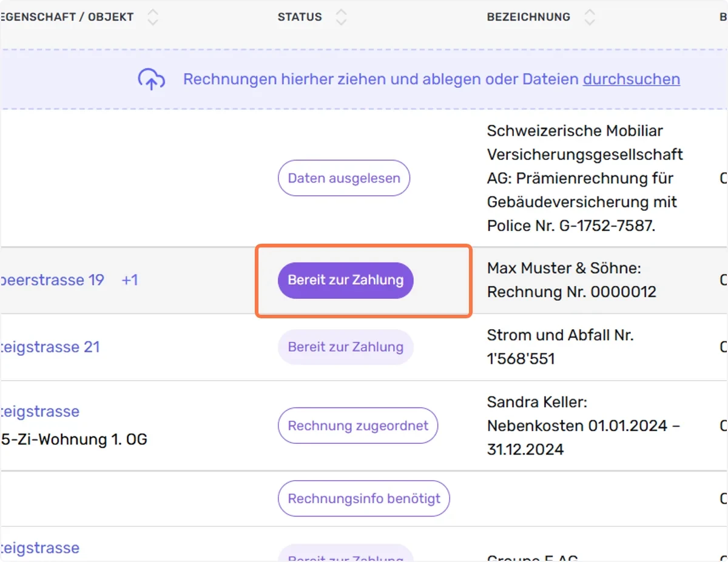Click the 'Strom und Abfall Nr. 1'568'551' description
This screenshot has height=562, width=728.
pos(560,347)
